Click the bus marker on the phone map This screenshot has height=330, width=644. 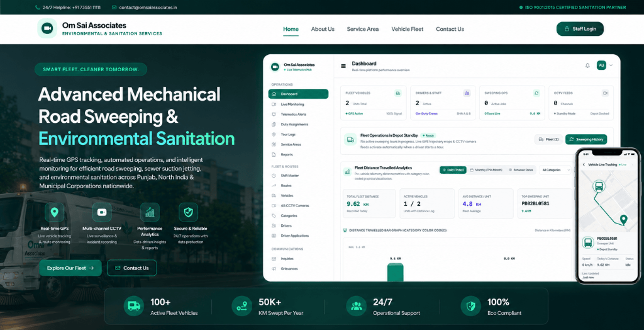599,187
